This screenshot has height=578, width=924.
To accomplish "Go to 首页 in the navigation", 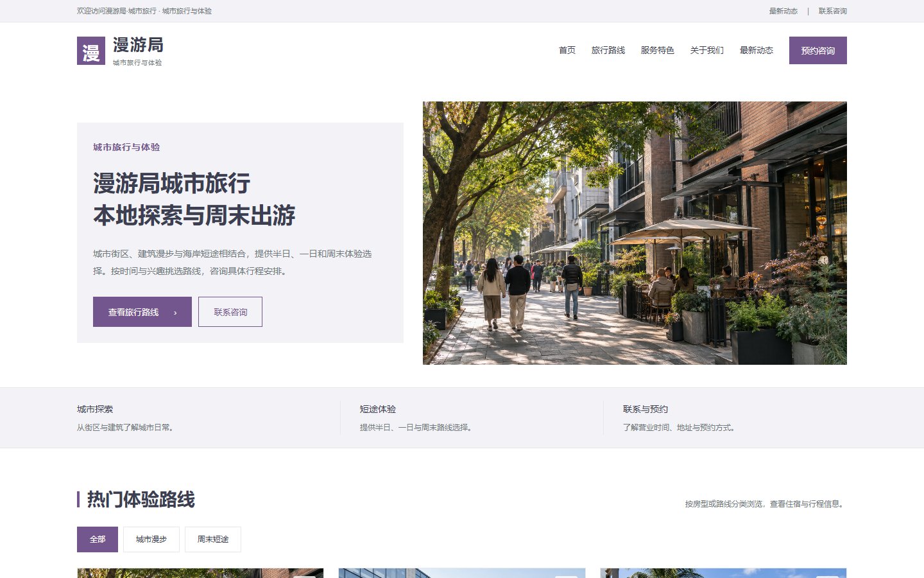I will point(567,50).
